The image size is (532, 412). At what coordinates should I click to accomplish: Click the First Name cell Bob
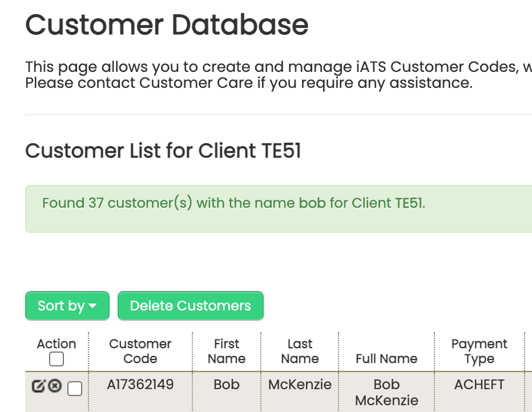point(227,385)
